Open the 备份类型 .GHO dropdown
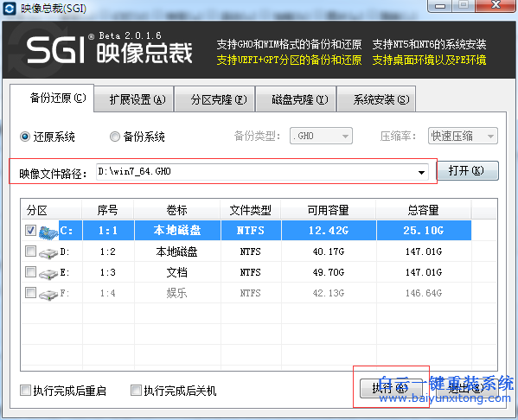 pyautogui.click(x=321, y=136)
